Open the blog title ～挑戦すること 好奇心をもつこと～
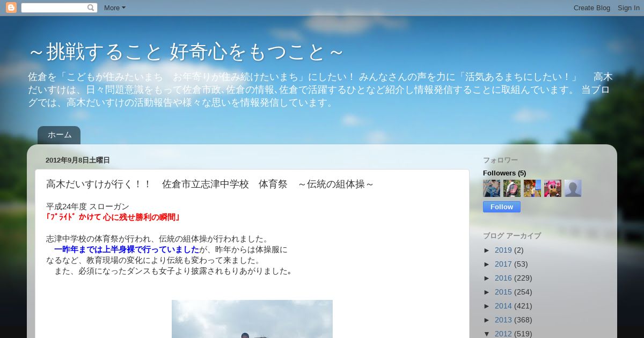 pos(186,52)
